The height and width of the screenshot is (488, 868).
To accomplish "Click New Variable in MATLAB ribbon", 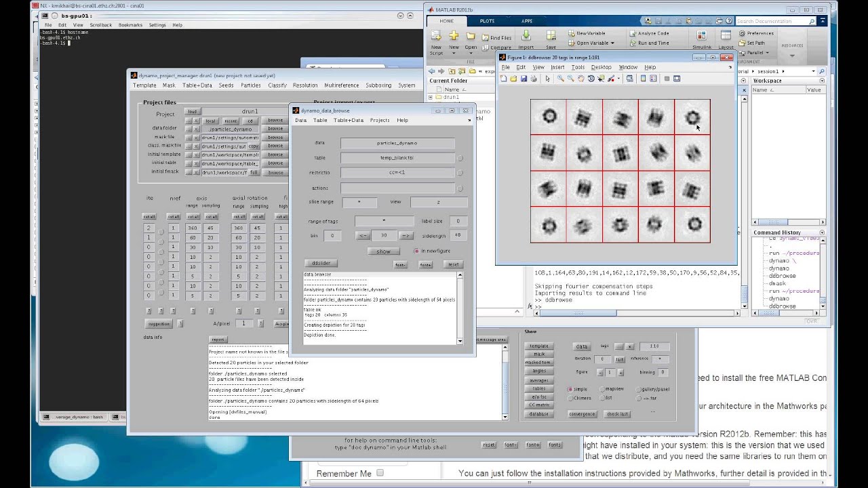I will 587,33.
